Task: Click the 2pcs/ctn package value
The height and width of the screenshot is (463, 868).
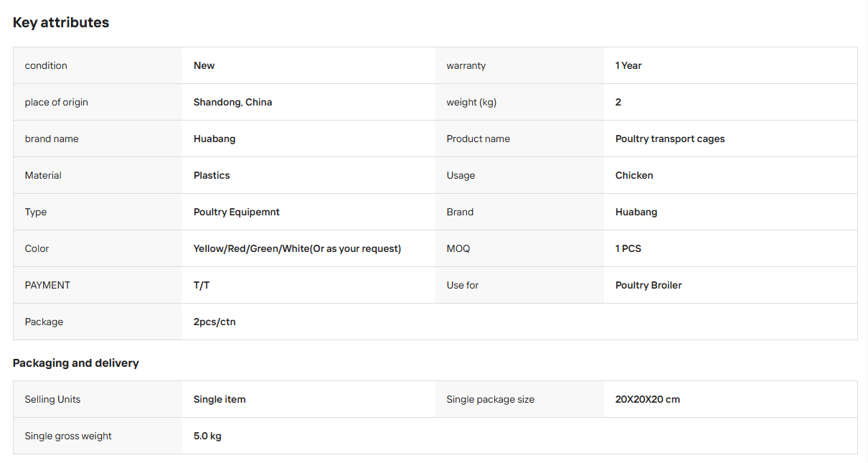Action: (214, 322)
